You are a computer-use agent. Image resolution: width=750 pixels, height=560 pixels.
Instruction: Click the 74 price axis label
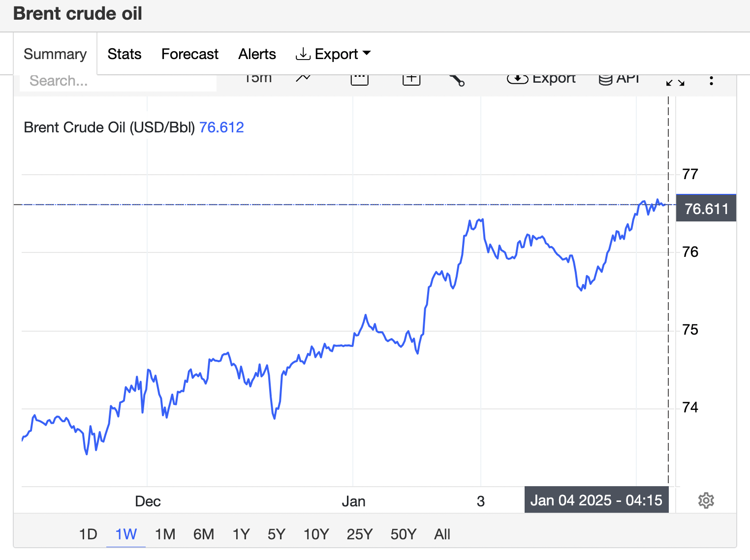[690, 407]
